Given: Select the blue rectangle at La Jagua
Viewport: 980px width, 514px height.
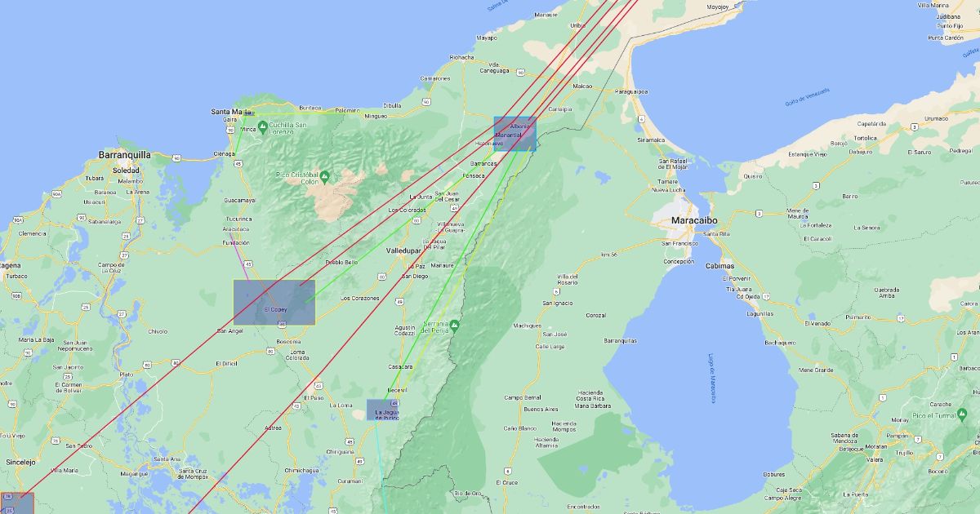Looking at the screenshot, I should coord(383,410).
